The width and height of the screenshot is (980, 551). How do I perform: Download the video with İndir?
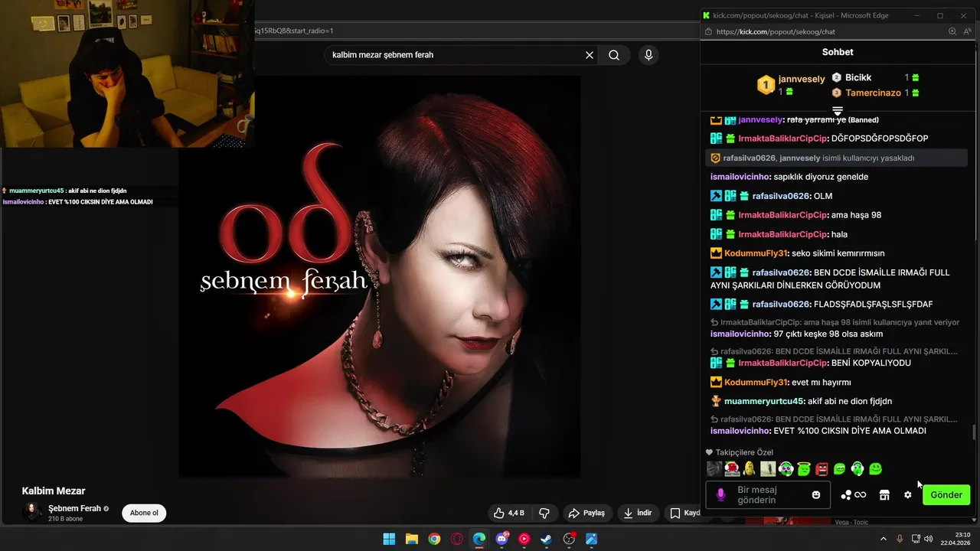(637, 513)
